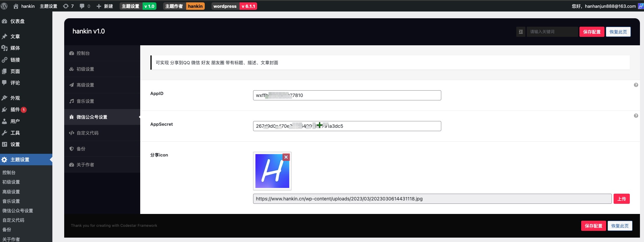This screenshot has width=644, height=242.
Task: Open 仪表盘 dashboard in sidebar
Action: 26,21
